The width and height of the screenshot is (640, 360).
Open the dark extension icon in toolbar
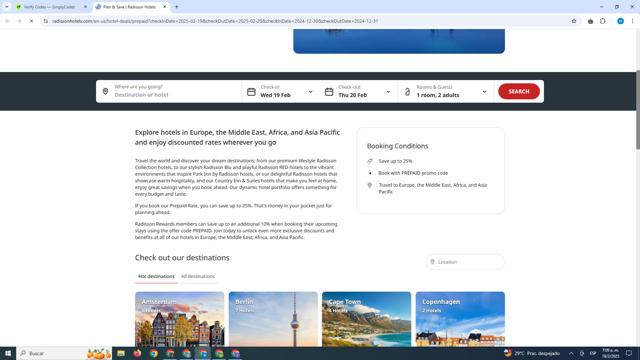tap(590, 21)
